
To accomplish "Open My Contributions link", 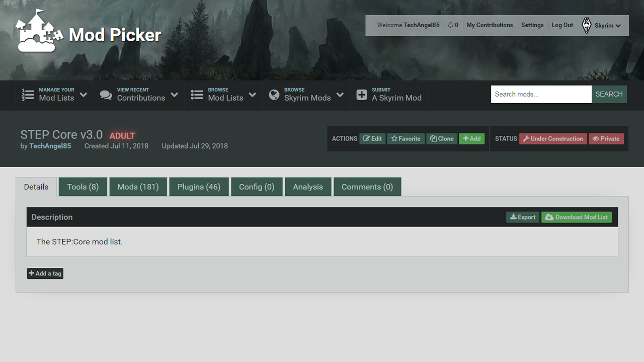I will pos(490,25).
